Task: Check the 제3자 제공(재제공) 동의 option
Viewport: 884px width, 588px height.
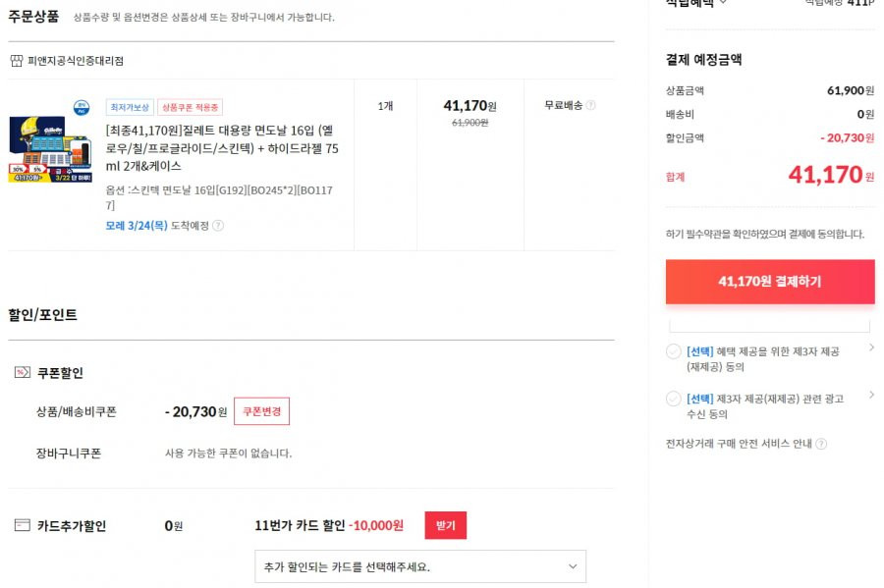Action: click(673, 351)
